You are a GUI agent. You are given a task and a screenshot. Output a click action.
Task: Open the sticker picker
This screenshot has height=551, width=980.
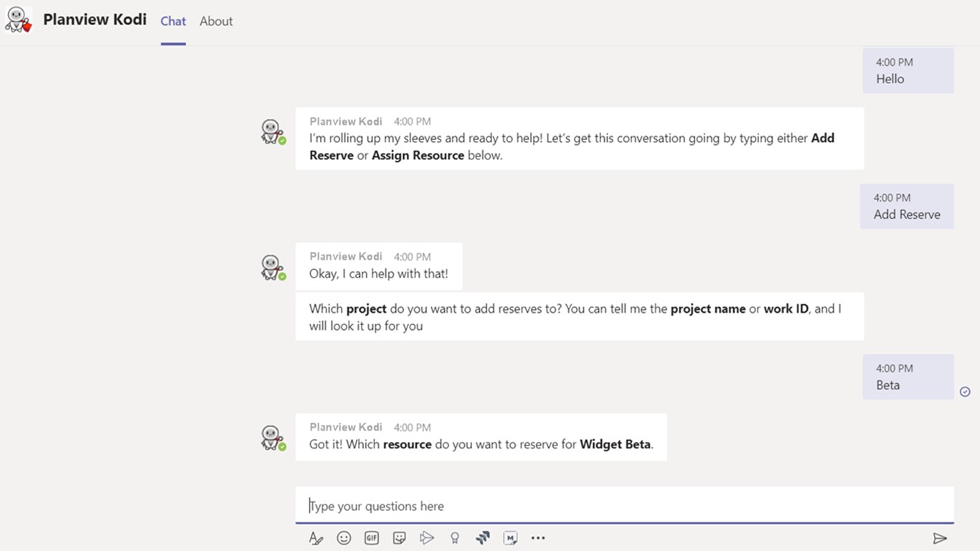(400, 538)
